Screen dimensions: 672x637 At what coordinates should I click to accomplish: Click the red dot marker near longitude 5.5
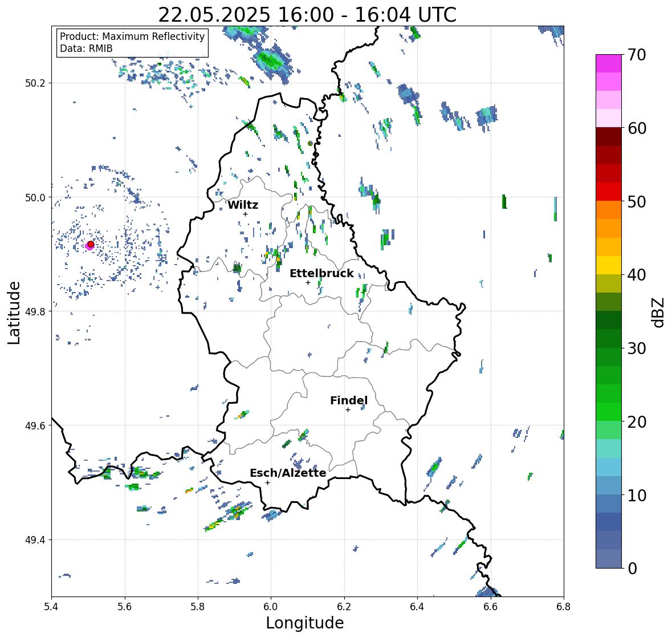[x=91, y=244]
